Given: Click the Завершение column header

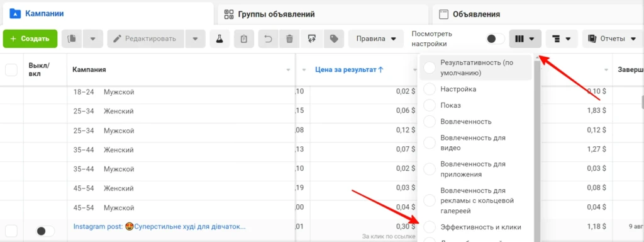Looking at the screenshot, I should click(x=630, y=70).
